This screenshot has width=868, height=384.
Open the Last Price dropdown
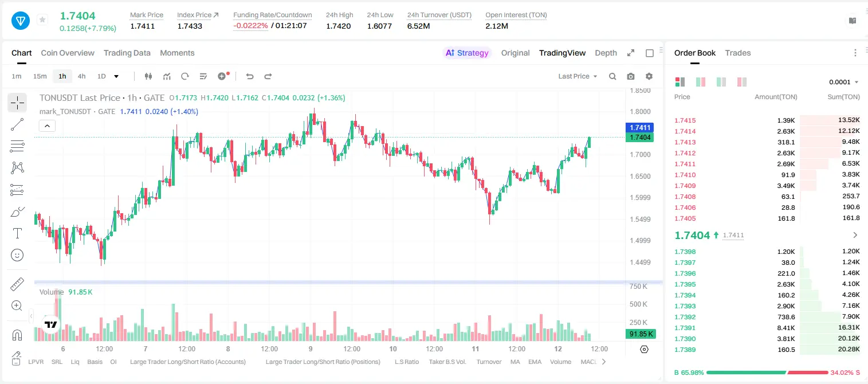tap(578, 76)
